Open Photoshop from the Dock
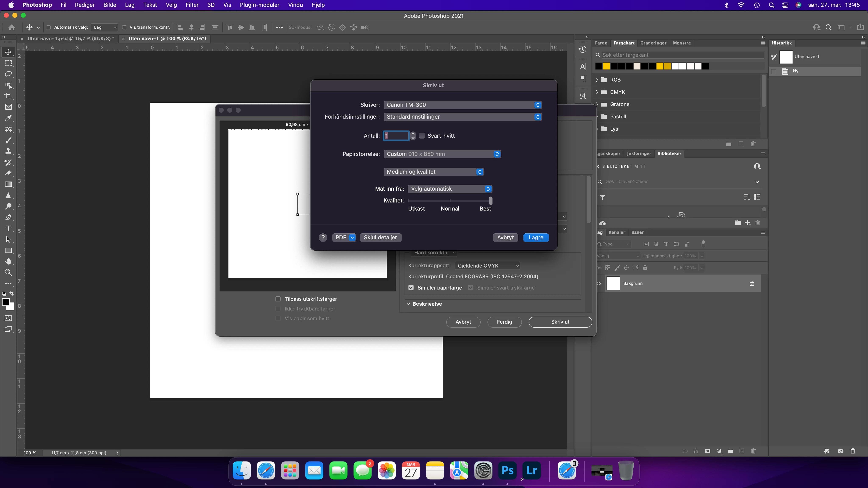 point(508,470)
